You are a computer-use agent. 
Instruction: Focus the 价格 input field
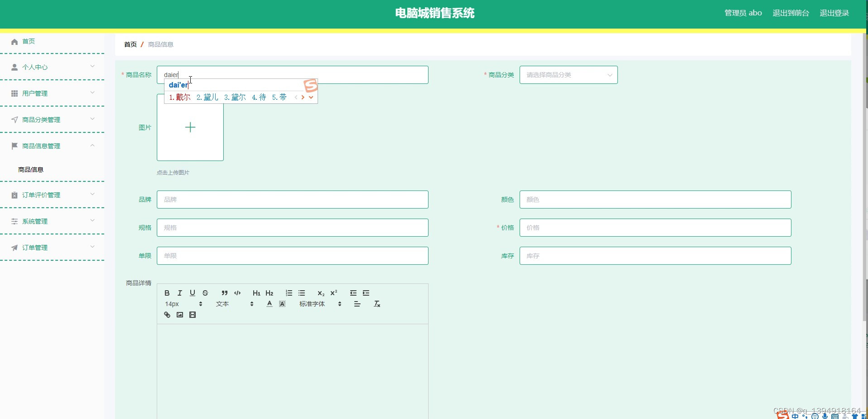[x=655, y=228]
